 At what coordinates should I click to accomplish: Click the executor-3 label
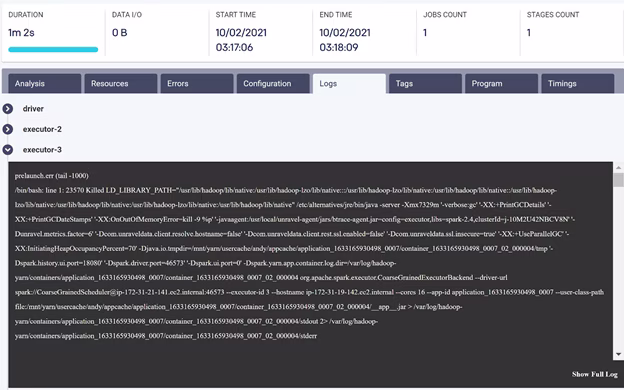coord(42,150)
